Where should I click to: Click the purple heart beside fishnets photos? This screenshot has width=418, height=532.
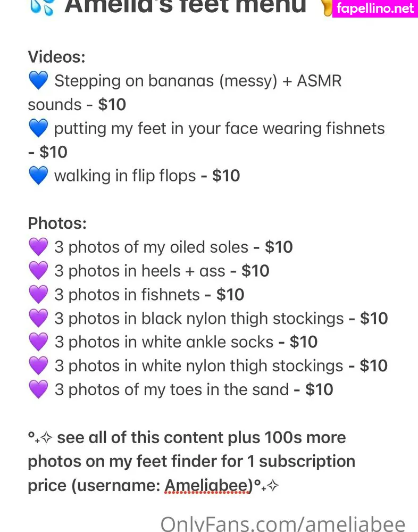point(38,295)
